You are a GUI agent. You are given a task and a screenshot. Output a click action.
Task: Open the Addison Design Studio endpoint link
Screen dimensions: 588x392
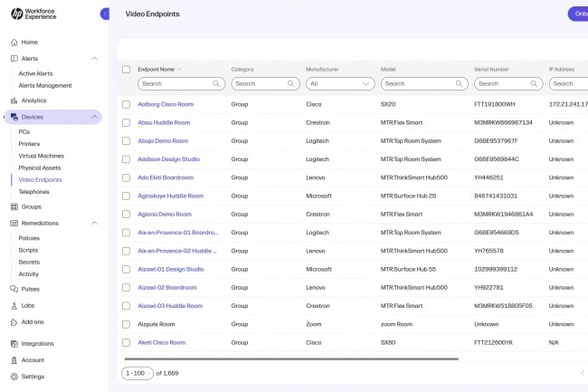pyautogui.click(x=168, y=159)
